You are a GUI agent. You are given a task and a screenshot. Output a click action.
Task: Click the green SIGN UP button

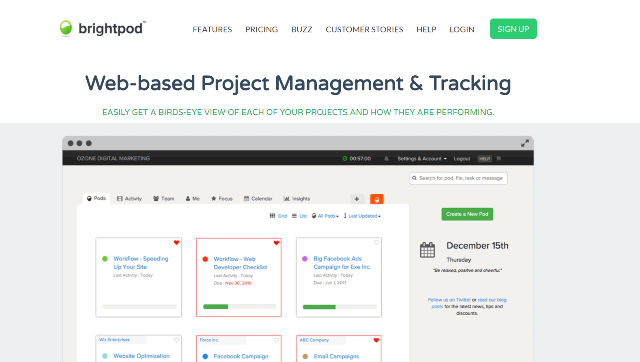(x=513, y=29)
